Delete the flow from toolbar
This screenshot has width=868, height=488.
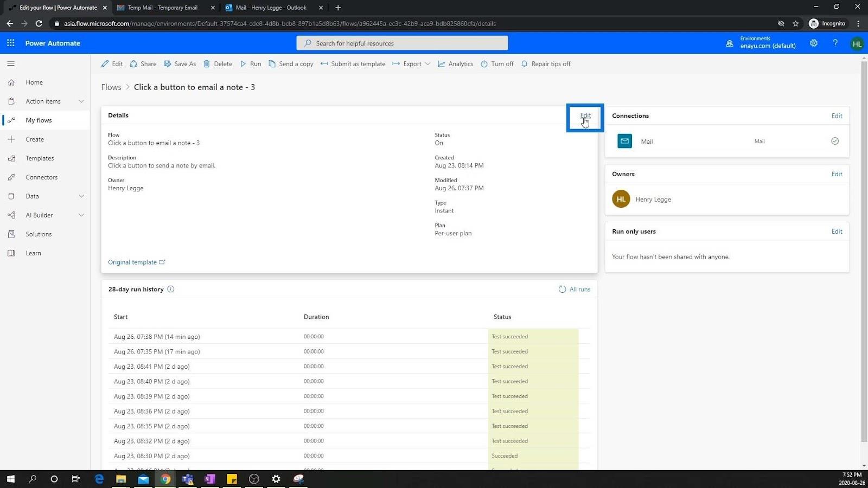[218, 64]
